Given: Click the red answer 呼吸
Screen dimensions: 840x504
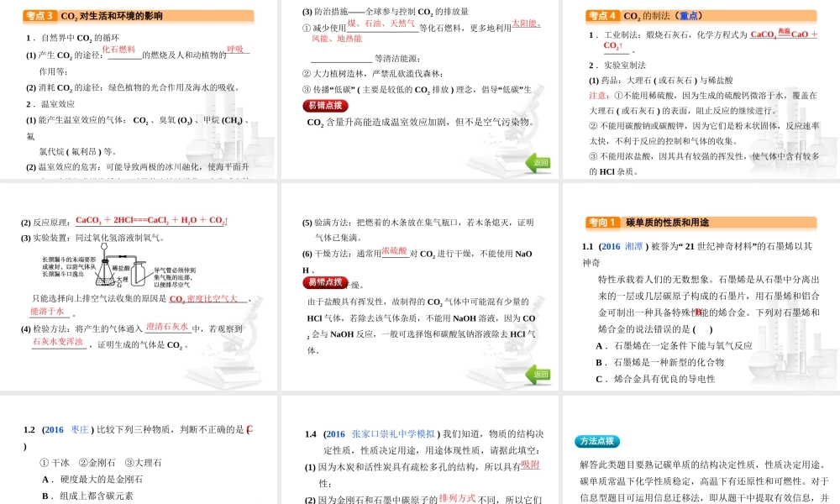Looking at the screenshot, I should click(235, 50).
